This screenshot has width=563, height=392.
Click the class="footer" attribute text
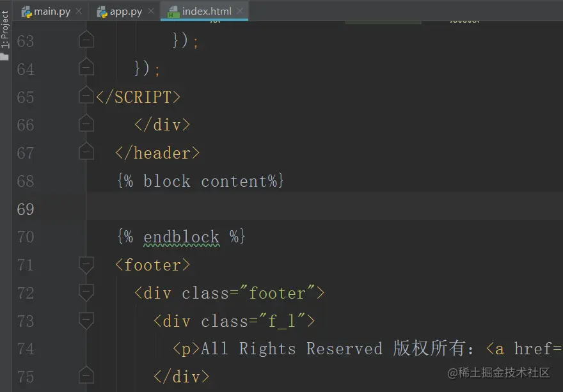(x=249, y=294)
